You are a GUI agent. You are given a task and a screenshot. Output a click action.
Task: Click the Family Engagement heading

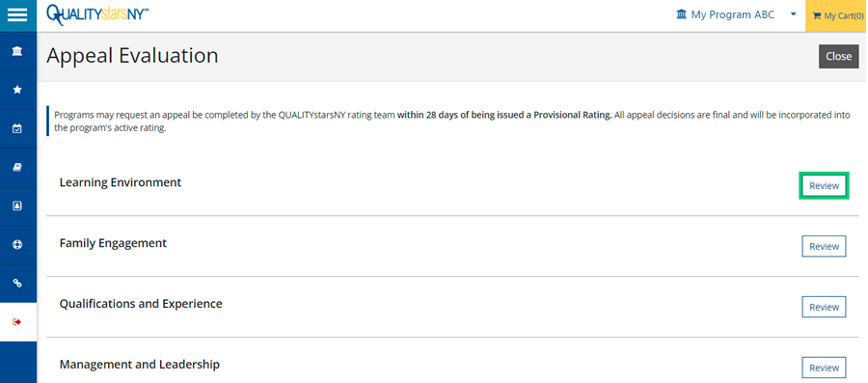[113, 243]
